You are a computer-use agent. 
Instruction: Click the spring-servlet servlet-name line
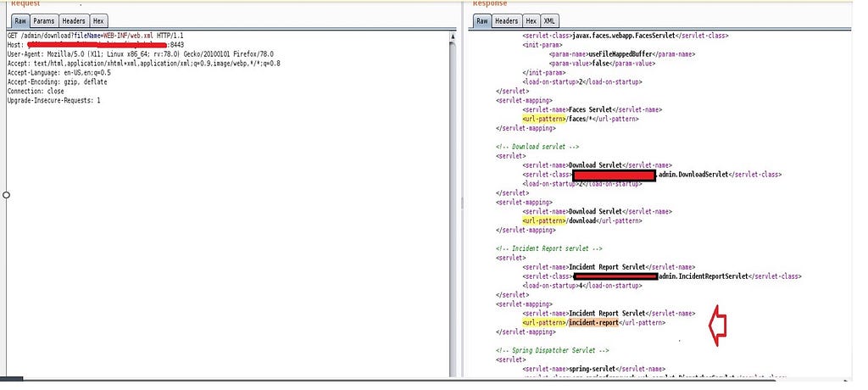pos(593,369)
